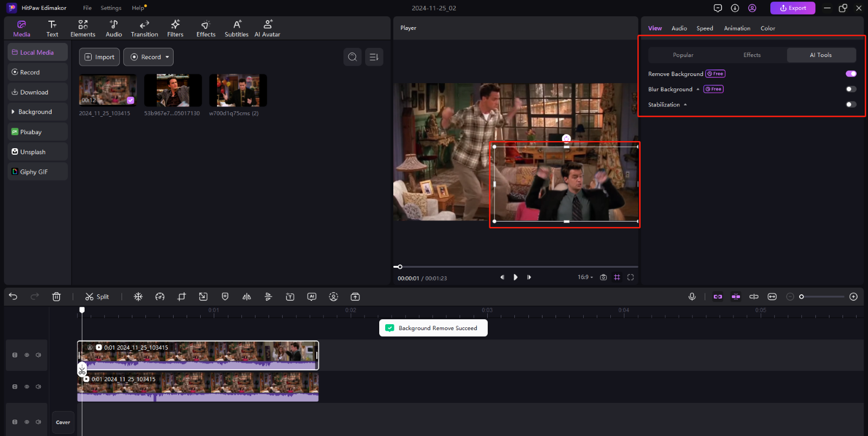
Task: Click the timeline export-frame upload icon
Action: point(355,296)
